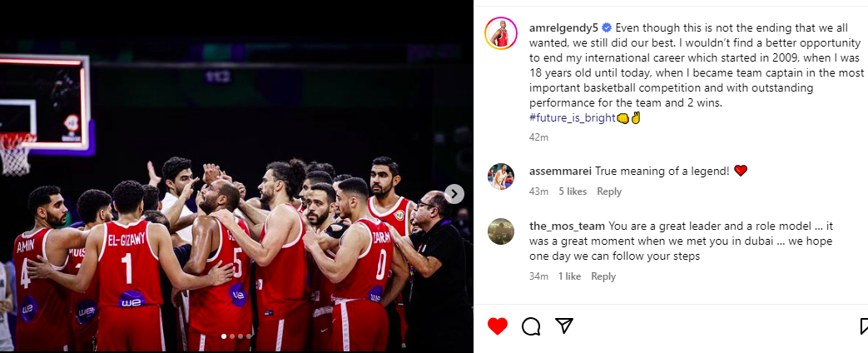Viewport: 868px width, 353px height.
Task: Click the blue verified badge next to amrelgendy5
Action: 606,27
